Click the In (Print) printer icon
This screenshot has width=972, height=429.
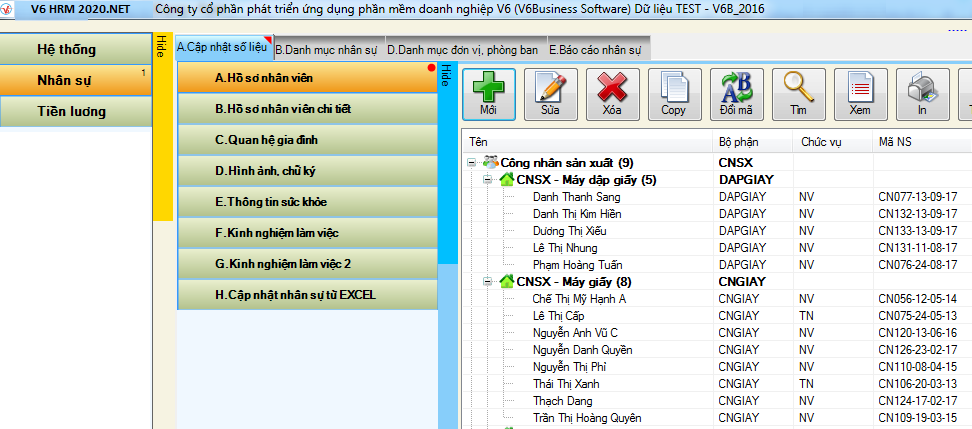(x=922, y=94)
